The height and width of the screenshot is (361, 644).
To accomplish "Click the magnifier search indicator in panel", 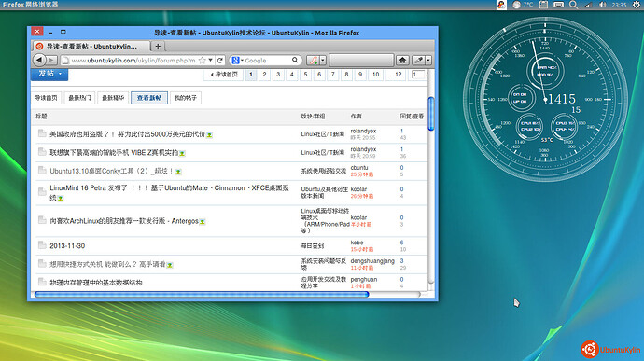I will point(574,5).
